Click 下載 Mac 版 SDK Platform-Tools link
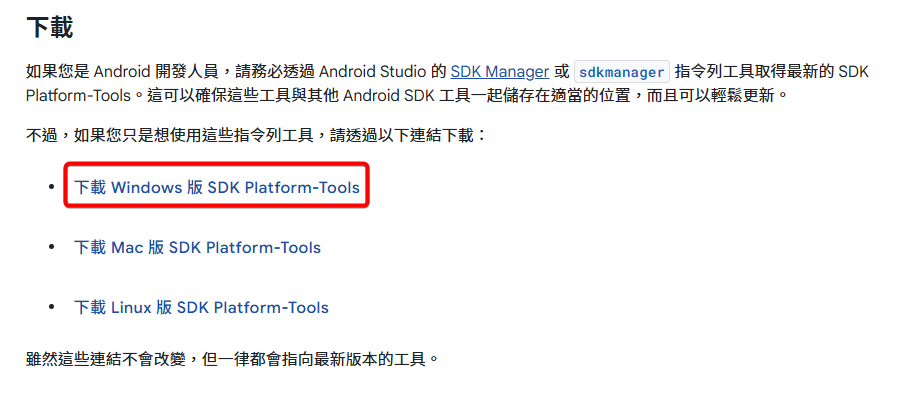 click(x=197, y=248)
